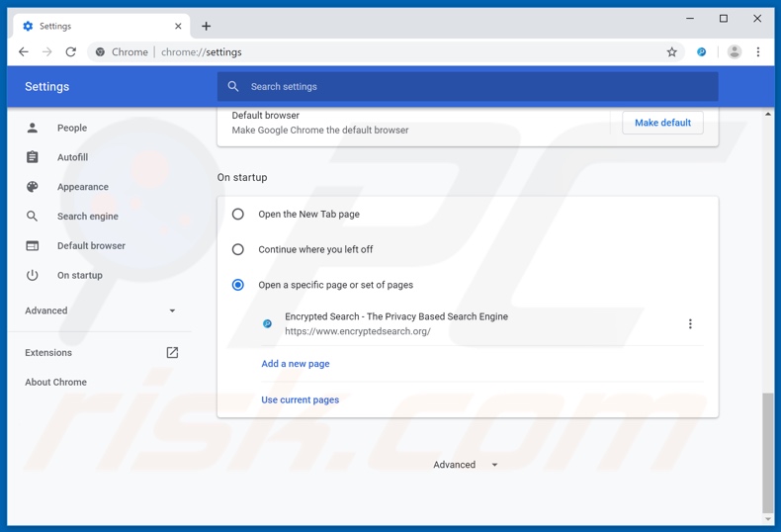781x532 pixels.
Task: Open the user profile avatar menu
Action: click(x=735, y=51)
